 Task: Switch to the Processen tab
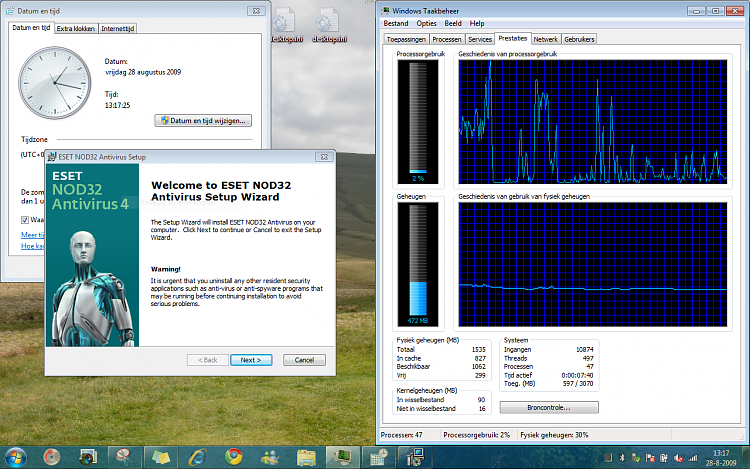pyautogui.click(x=447, y=39)
